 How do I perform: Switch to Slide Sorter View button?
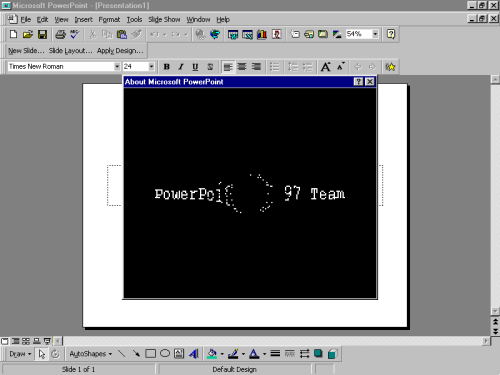(x=26, y=341)
